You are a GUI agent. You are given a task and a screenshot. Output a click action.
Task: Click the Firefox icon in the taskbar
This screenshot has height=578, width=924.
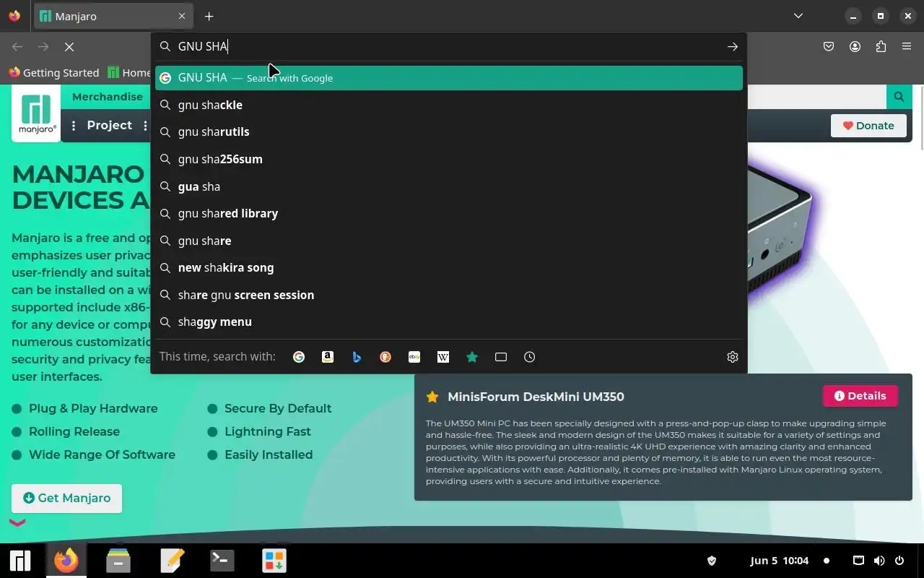tap(66, 561)
